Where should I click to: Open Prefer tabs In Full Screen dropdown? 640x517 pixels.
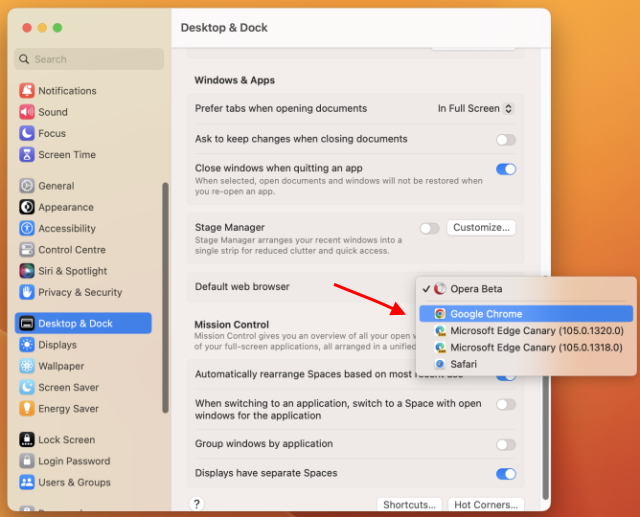[x=476, y=109]
